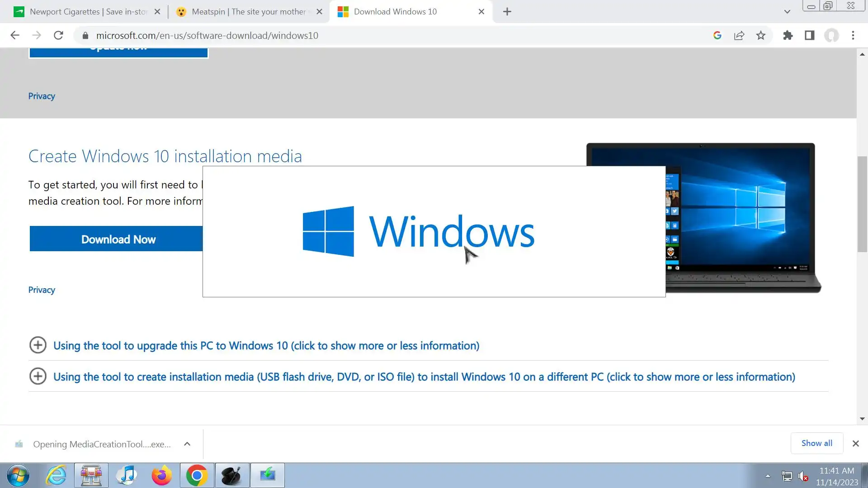Click the browser reload page icon
This screenshot has height=488, width=868.
pos(58,35)
